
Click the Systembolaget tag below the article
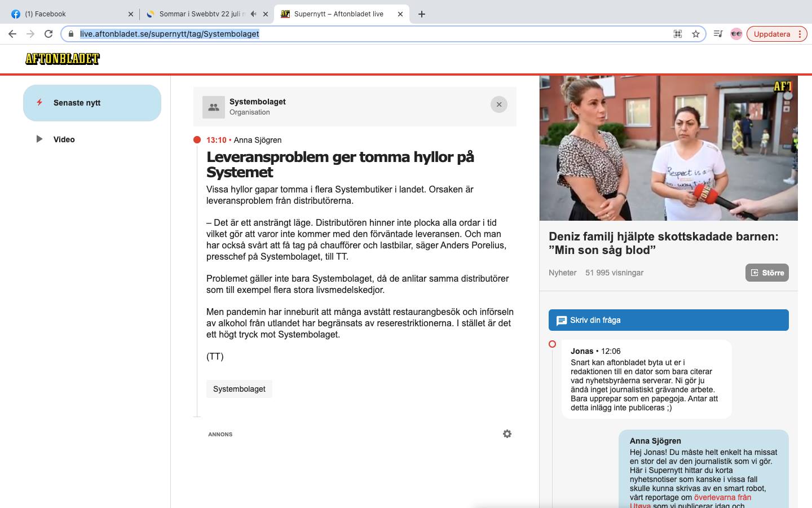click(x=239, y=389)
